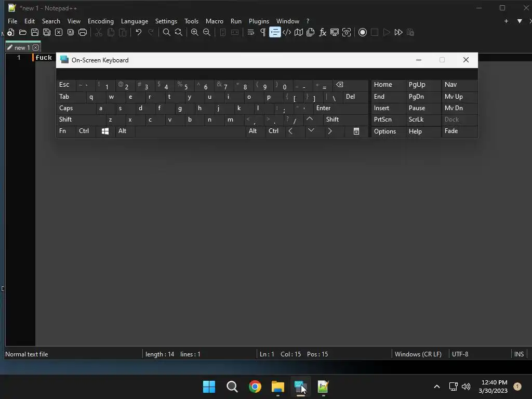The height and width of the screenshot is (399, 532).
Task: Save the document using the floppy disk icon
Action: [x=35, y=32]
